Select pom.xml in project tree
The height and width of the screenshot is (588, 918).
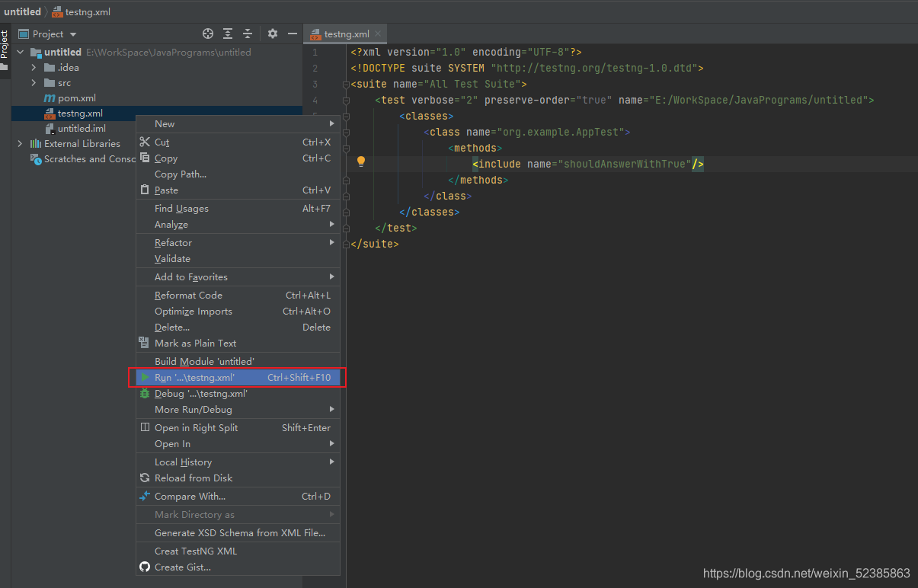pyautogui.click(x=77, y=98)
